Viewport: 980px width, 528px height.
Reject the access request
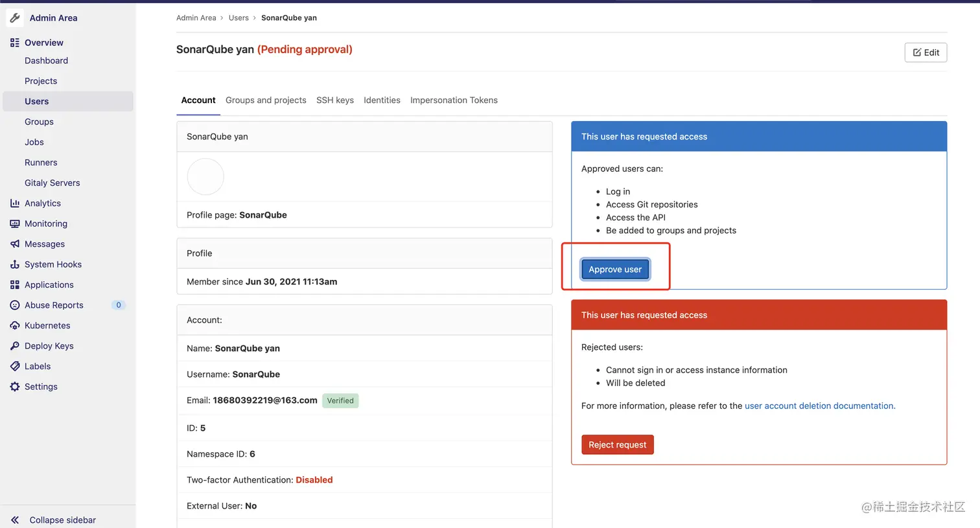[x=617, y=444]
